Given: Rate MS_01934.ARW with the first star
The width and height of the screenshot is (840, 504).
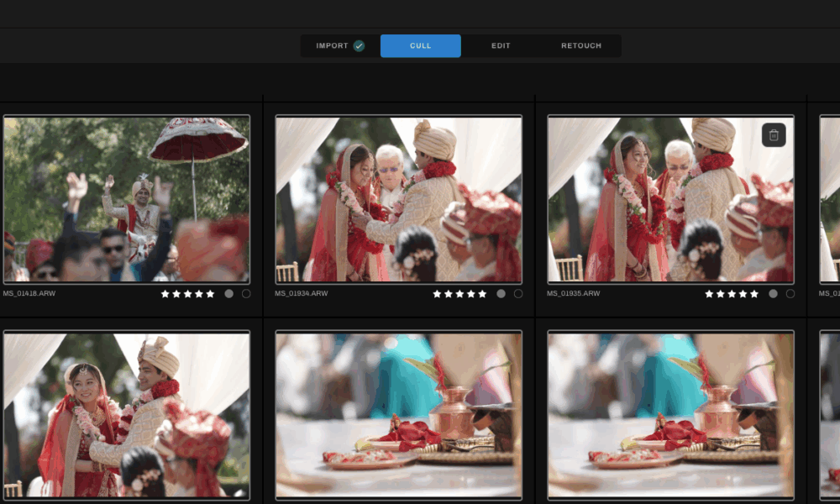Looking at the screenshot, I should click(x=437, y=293).
